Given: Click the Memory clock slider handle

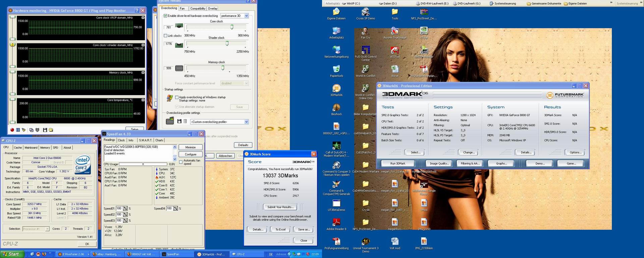Looking at the screenshot, I should (223, 68).
